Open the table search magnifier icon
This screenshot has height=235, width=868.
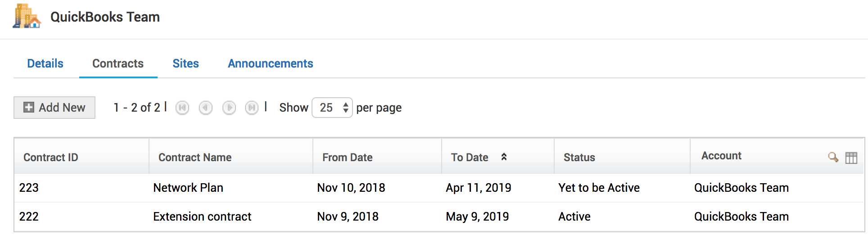click(833, 157)
